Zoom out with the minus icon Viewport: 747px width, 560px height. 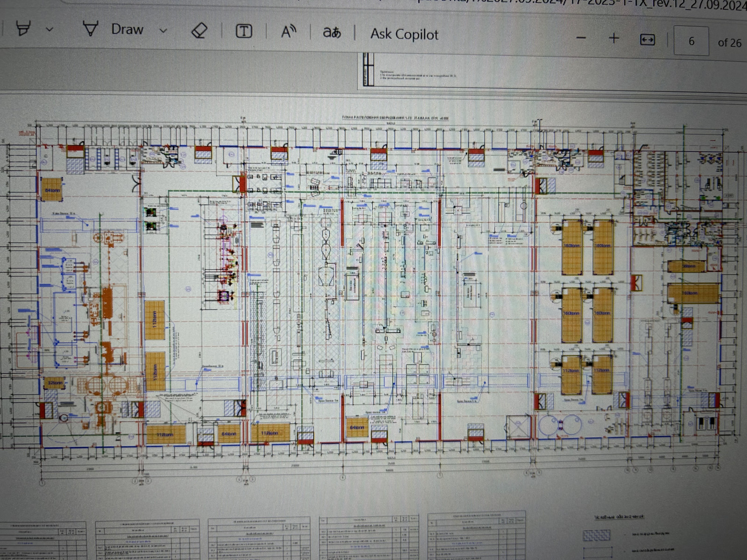click(x=581, y=38)
